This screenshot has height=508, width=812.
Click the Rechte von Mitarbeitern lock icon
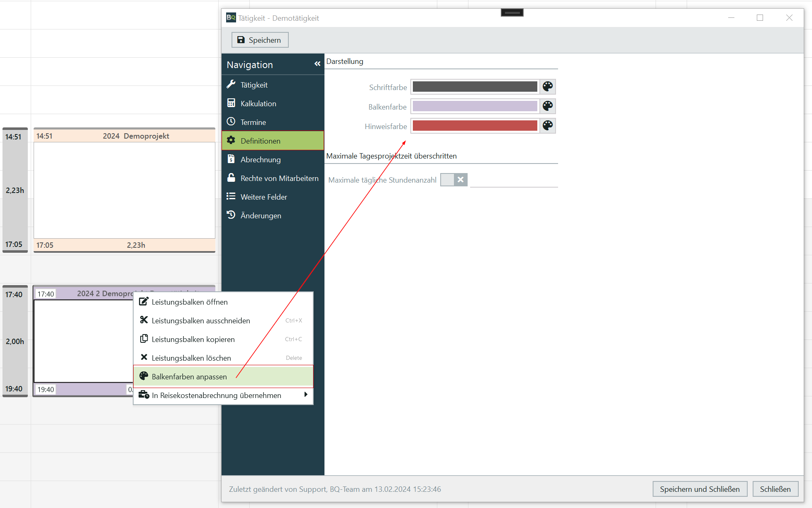(231, 178)
